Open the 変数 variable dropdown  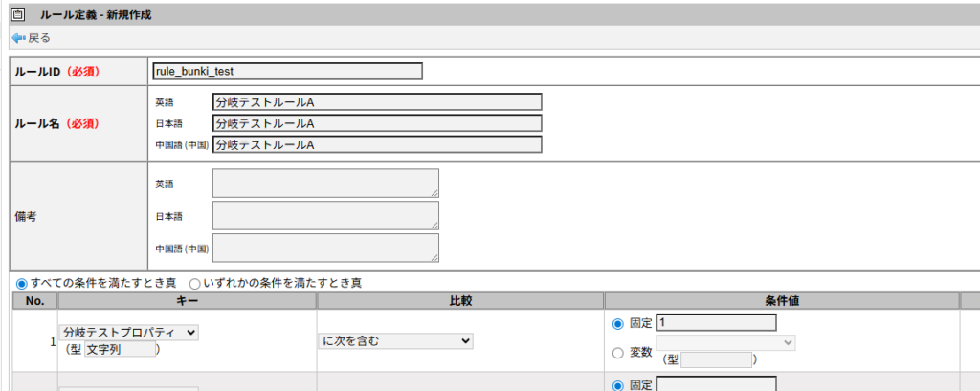pos(725,342)
